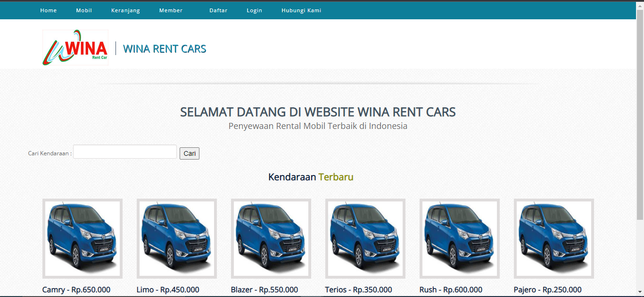Click the Cari Kendaraan label text
Image resolution: width=644 pixels, height=297 pixels.
point(50,153)
